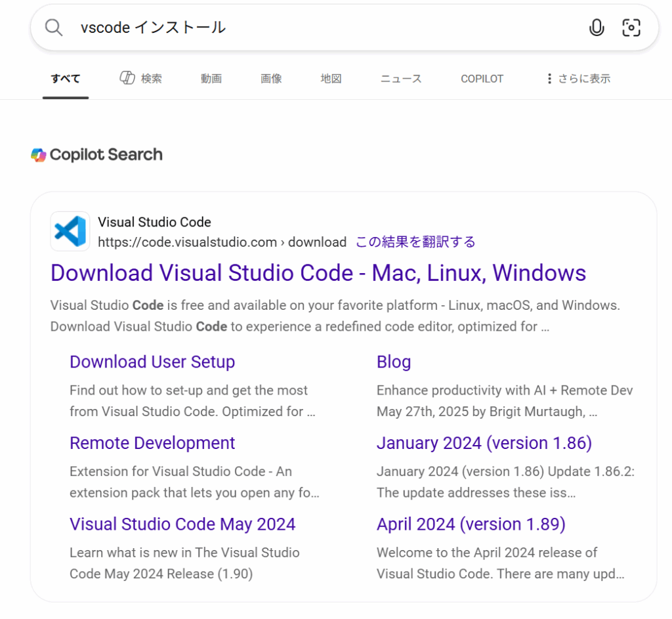Screen dimensions: 672x619
Task: Click the Visual Studio Code favicon
Action: point(70,231)
